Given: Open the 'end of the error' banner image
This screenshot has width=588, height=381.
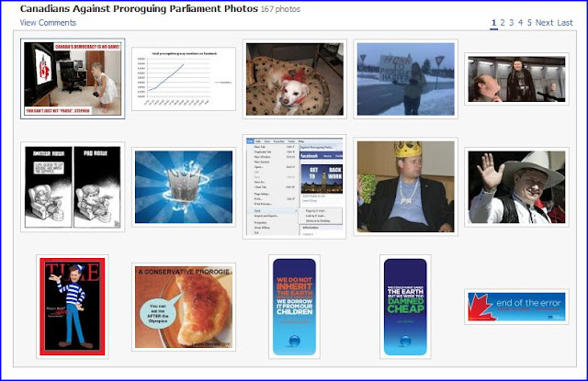Looking at the screenshot, I should tap(516, 307).
